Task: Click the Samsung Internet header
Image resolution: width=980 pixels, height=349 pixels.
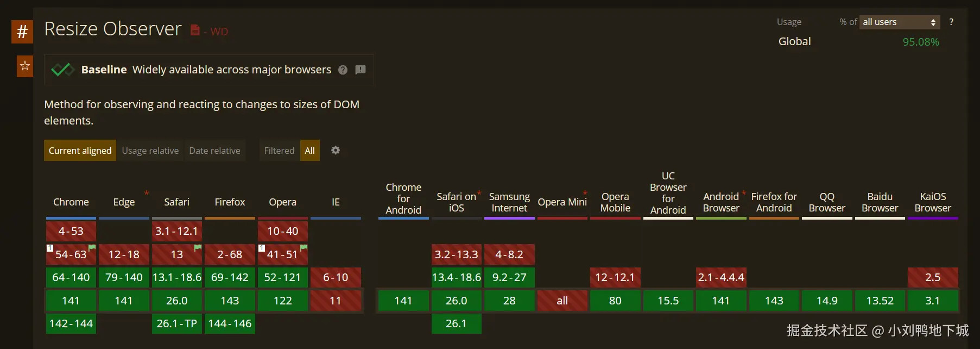Action: click(x=509, y=202)
